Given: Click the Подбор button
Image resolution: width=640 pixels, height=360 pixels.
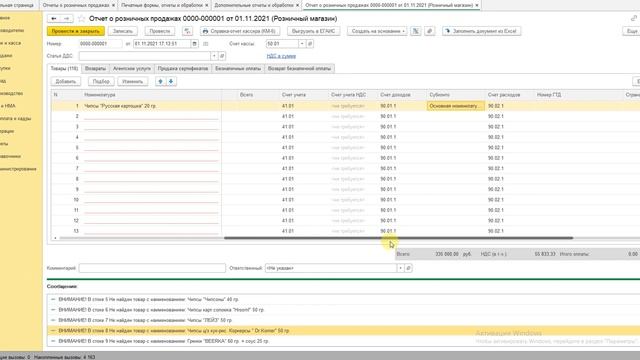Looking at the screenshot, I should (x=101, y=82).
